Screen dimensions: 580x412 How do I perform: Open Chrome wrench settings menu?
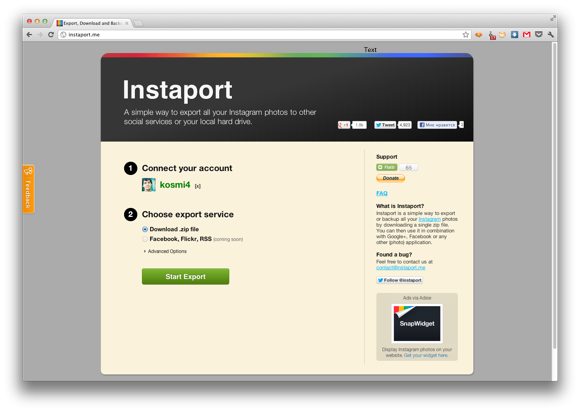point(550,35)
